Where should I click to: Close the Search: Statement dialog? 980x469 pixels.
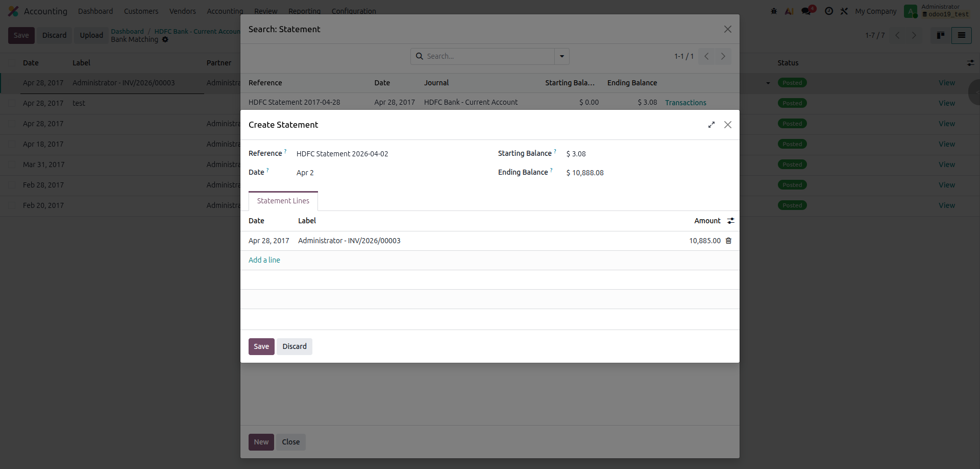click(x=728, y=29)
